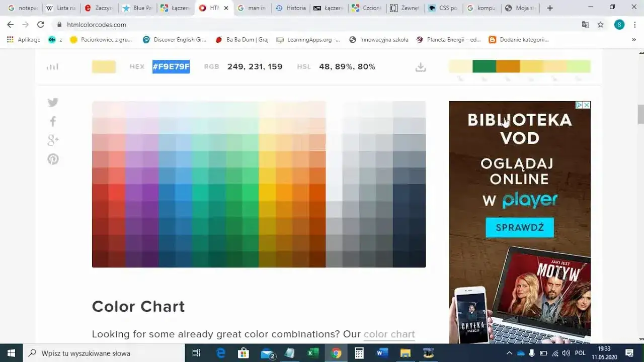The width and height of the screenshot is (644, 362).
Task: Select the shades histogram icon on color toolbar
Action: (x=52, y=66)
